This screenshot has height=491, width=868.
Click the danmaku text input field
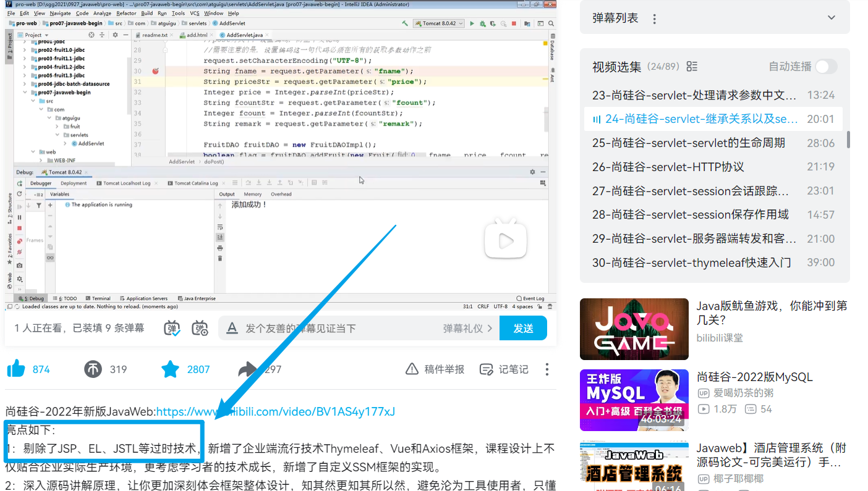pyautogui.click(x=340, y=329)
